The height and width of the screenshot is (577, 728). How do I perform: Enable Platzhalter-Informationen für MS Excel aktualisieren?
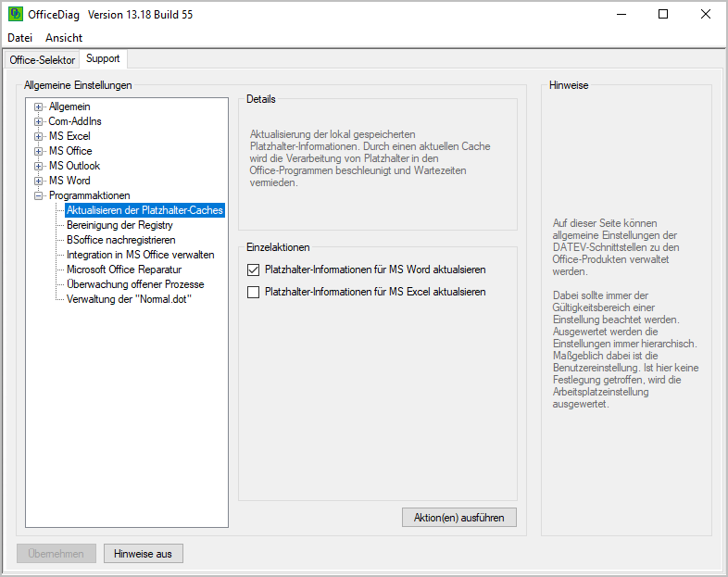click(x=253, y=292)
